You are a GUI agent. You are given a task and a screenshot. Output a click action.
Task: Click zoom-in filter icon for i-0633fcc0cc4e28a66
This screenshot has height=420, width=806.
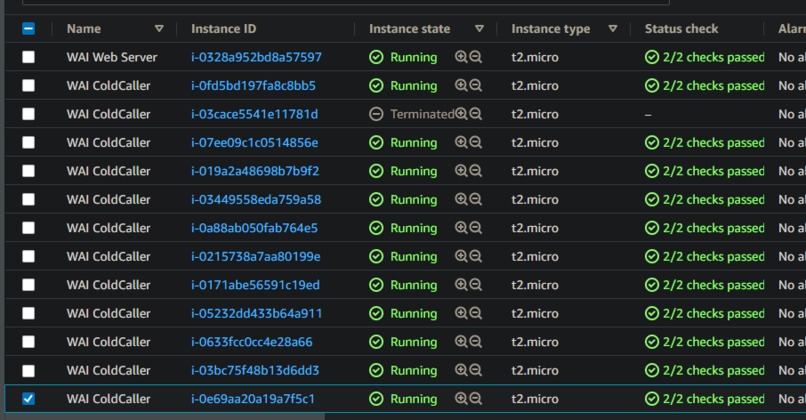[461, 341]
